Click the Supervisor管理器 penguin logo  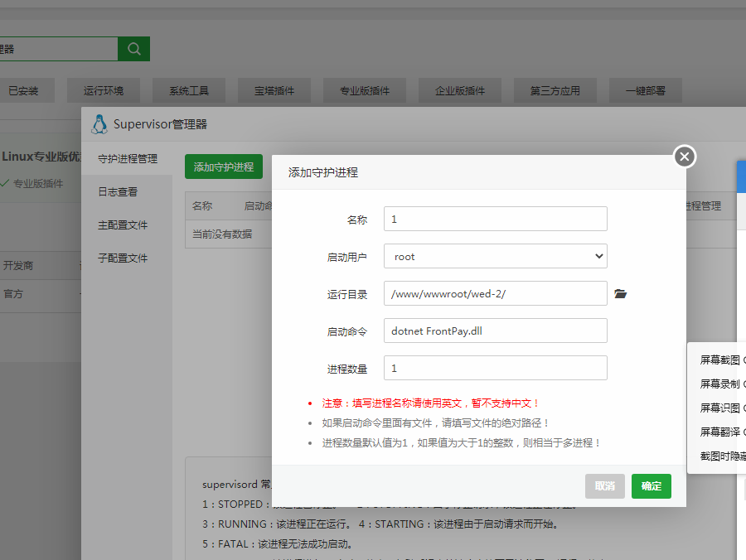(x=99, y=123)
